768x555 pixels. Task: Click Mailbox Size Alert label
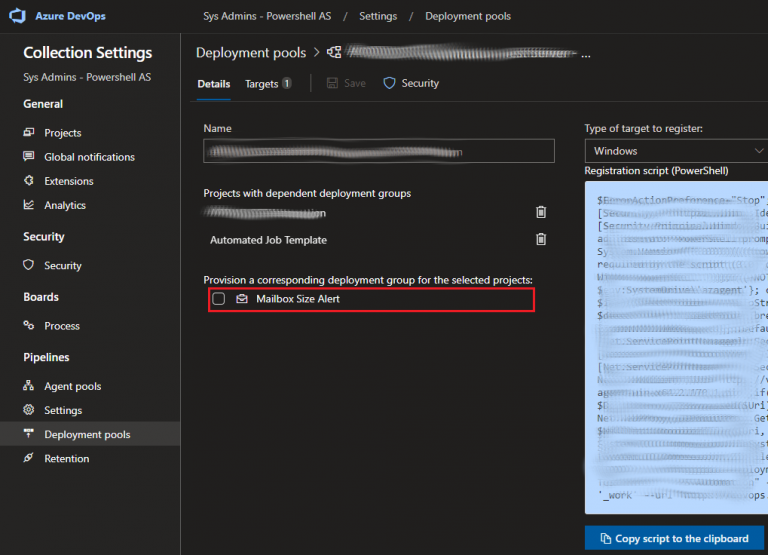[x=298, y=299]
